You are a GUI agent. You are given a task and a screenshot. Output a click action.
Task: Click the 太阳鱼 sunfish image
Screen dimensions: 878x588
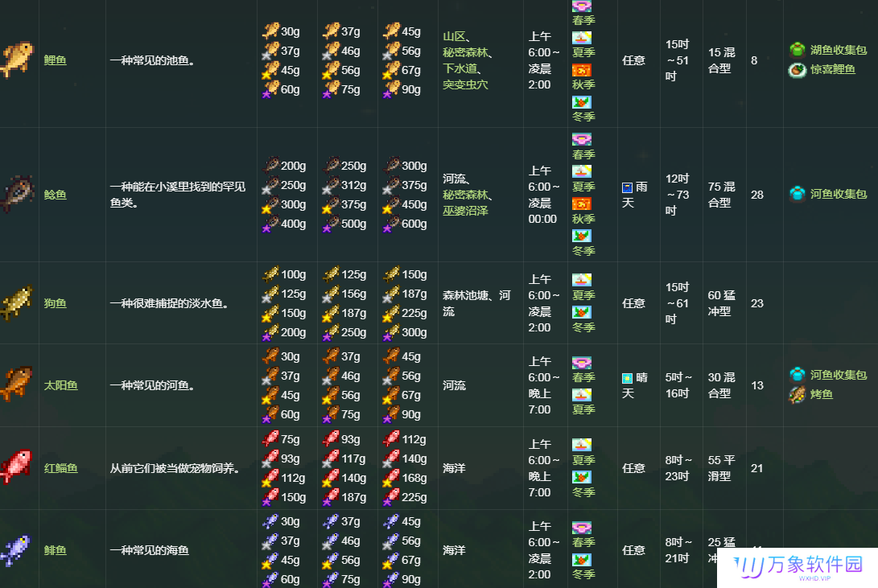point(18,384)
